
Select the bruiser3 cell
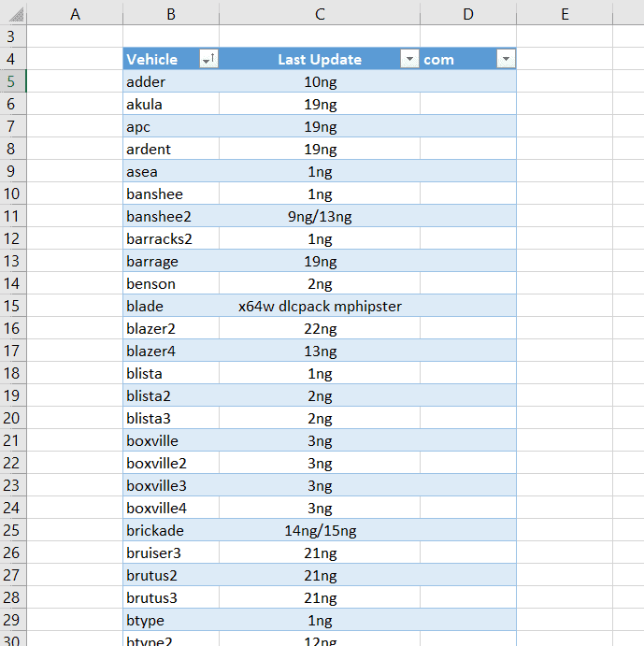[171, 553]
